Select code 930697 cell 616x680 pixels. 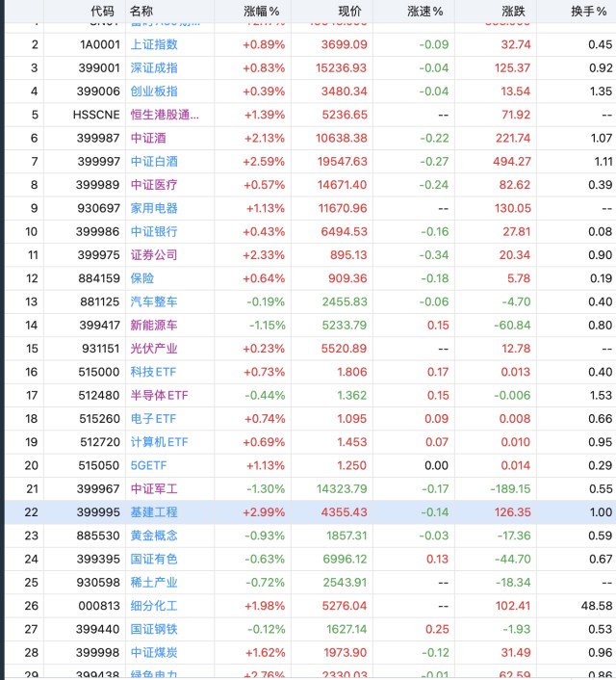click(x=99, y=209)
